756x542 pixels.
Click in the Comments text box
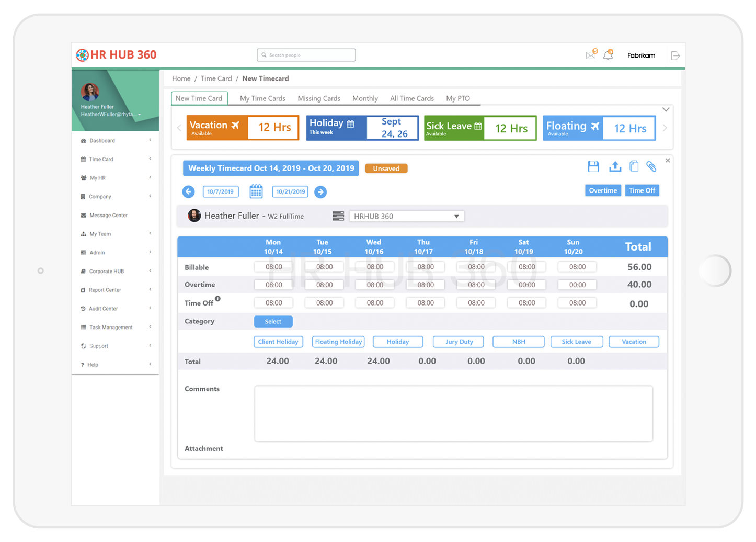454,414
